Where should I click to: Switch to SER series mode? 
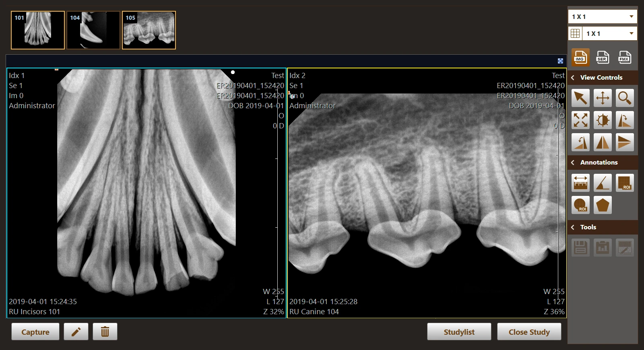602,58
